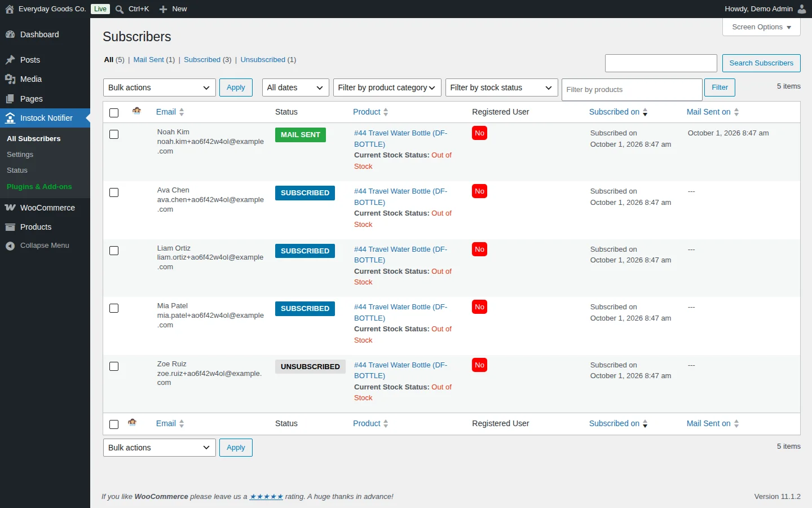Image resolution: width=812 pixels, height=508 pixels.
Task: Expand Filter by product category dropdown
Action: (387, 87)
